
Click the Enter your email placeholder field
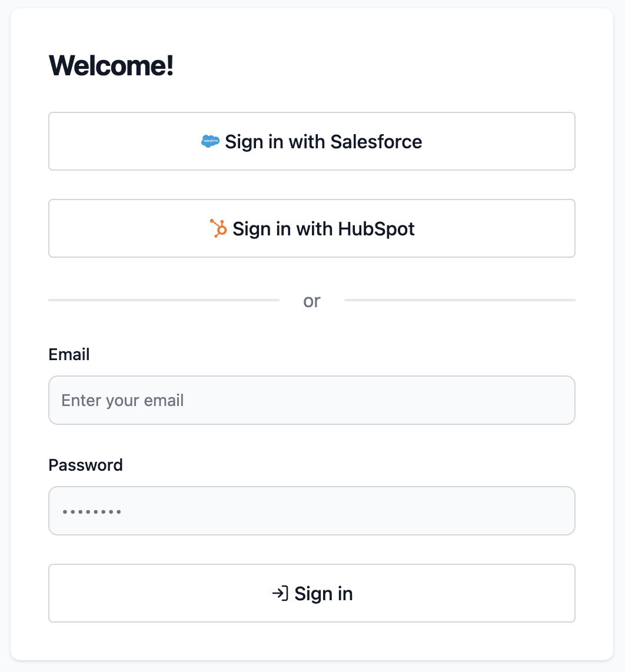tap(312, 400)
